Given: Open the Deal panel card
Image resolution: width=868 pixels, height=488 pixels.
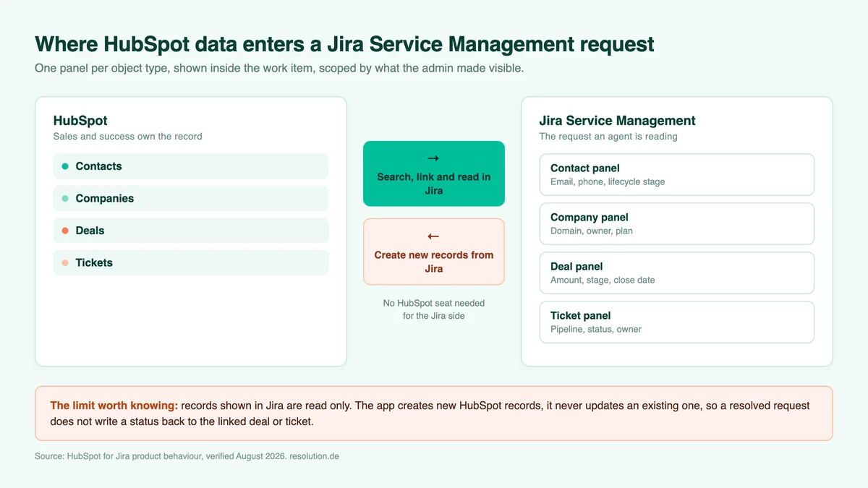Looking at the screenshot, I should tap(677, 273).
